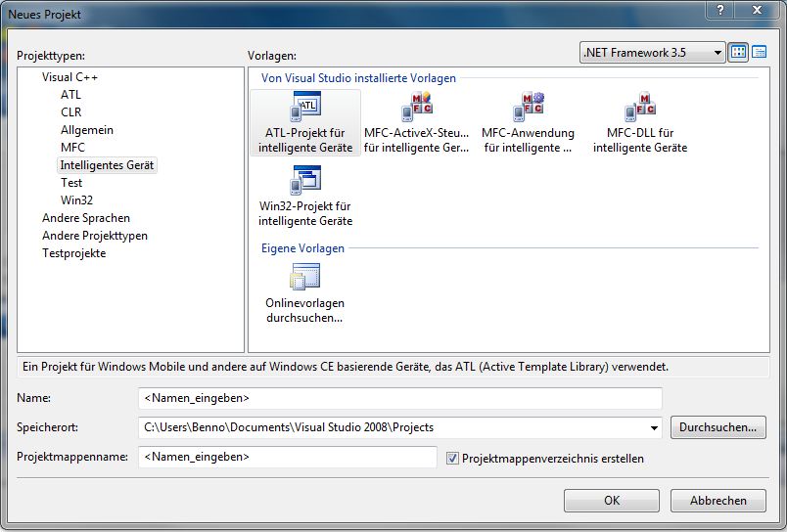The height and width of the screenshot is (532, 787).
Task: Select Intelligentes Gerät project type
Action: [x=107, y=165]
